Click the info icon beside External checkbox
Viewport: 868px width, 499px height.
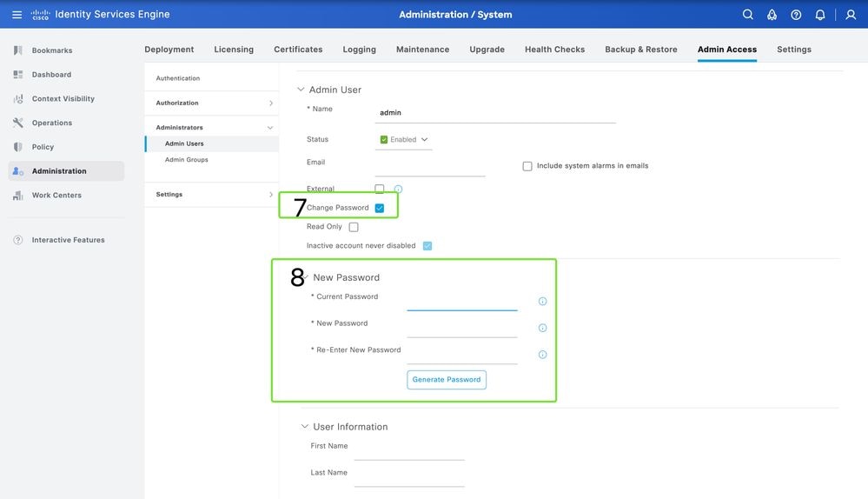tap(399, 189)
